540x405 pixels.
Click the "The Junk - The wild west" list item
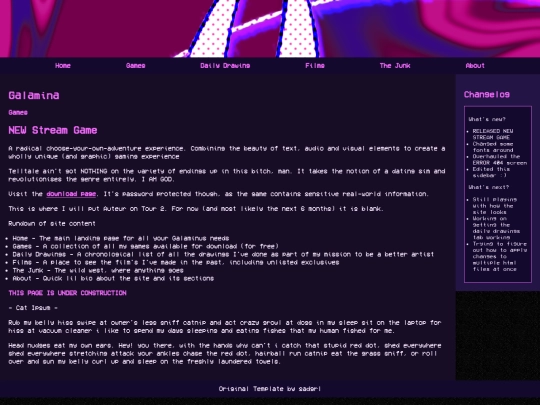click(98, 270)
